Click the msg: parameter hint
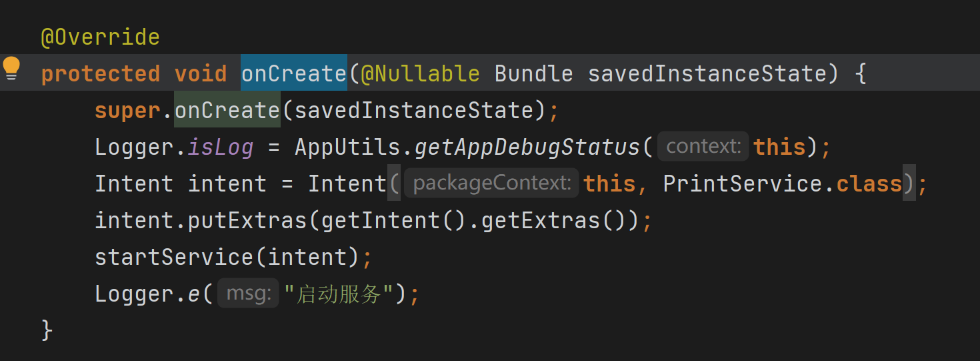 [x=248, y=294]
